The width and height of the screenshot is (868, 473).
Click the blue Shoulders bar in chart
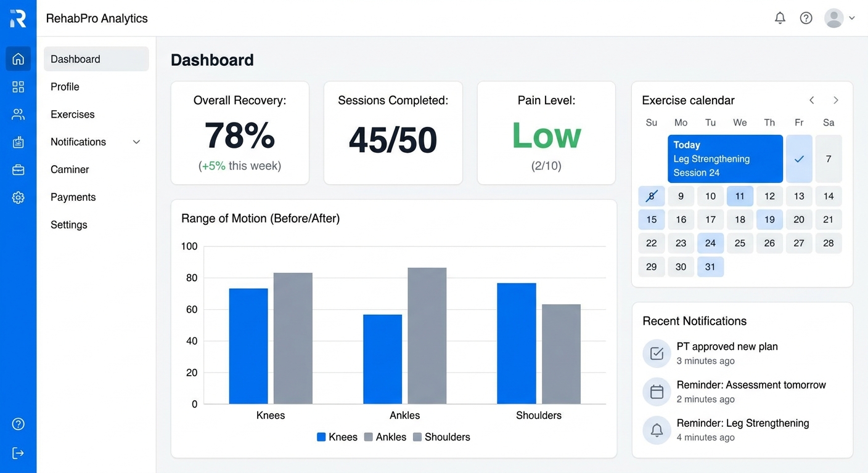[517, 344]
